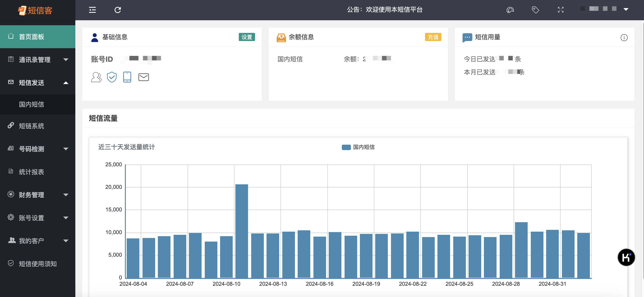Toggle the 国内短信 legend color swatch
The width and height of the screenshot is (644, 297).
click(346, 147)
